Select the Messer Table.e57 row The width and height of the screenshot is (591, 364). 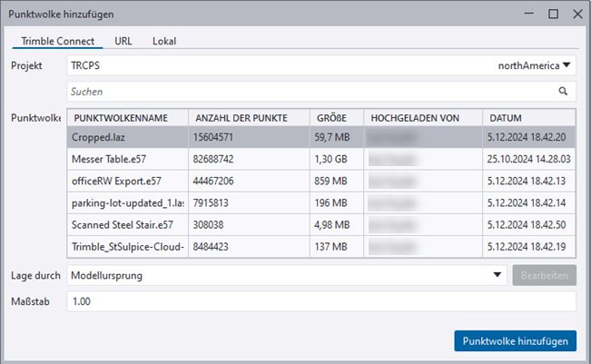click(127, 159)
